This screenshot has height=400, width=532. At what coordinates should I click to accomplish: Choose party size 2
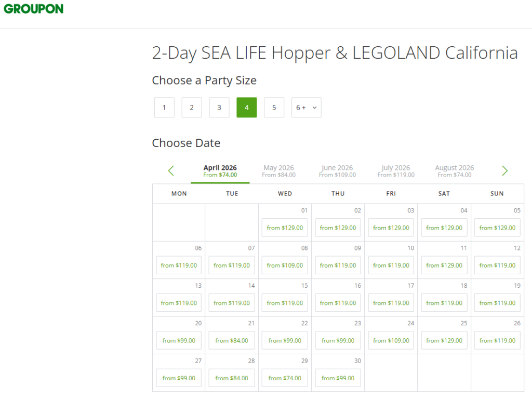pyautogui.click(x=192, y=108)
